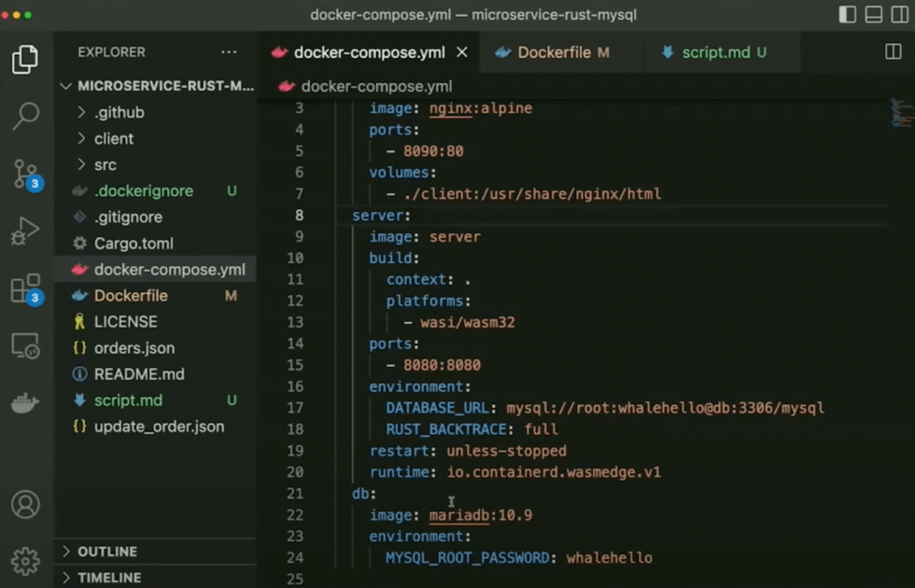Viewport: 915px width, 588px height.
Task: Open the Run and Debug view
Action: (x=26, y=229)
